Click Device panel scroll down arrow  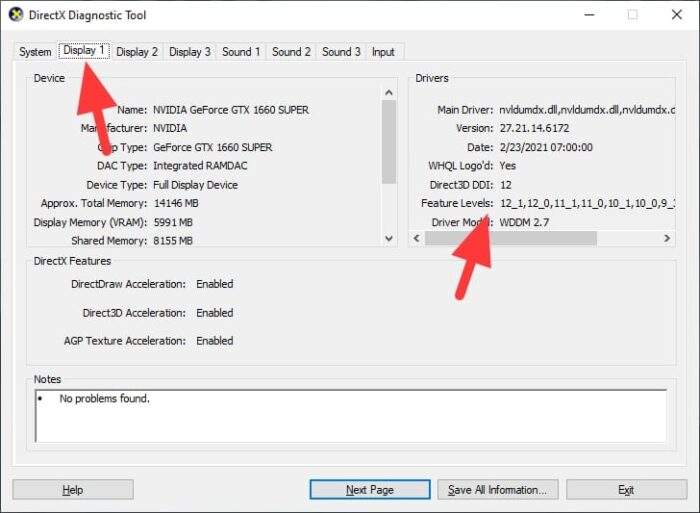pyautogui.click(x=389, y=238)
